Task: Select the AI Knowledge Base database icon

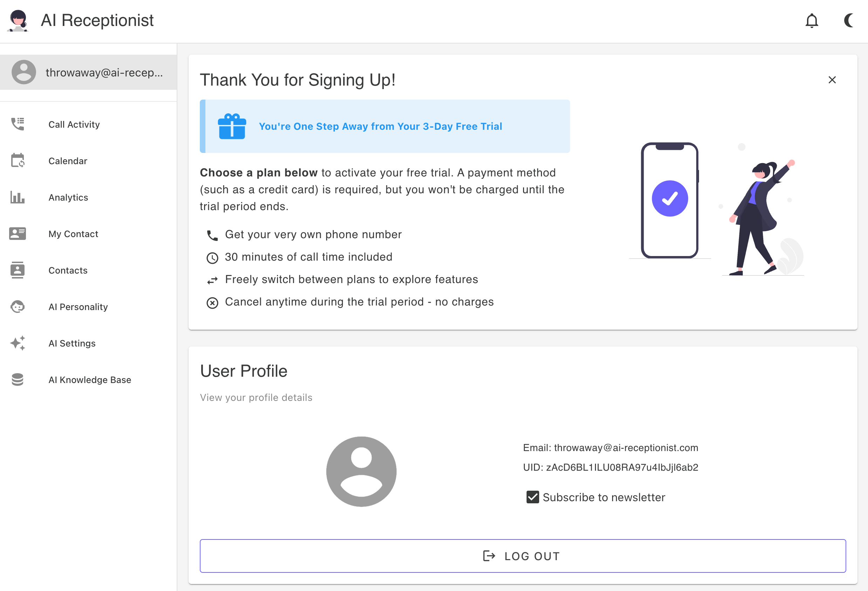Action: point(18,379)
